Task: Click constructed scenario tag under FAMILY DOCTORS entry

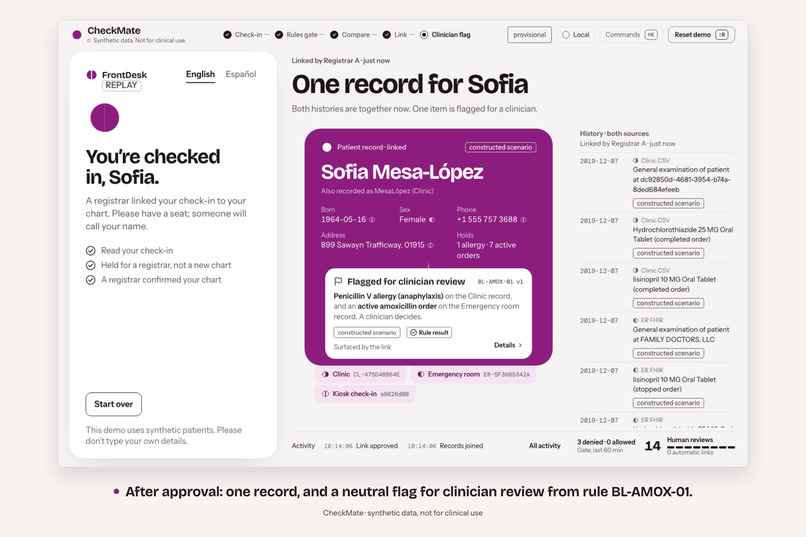Action: (668, 354)
